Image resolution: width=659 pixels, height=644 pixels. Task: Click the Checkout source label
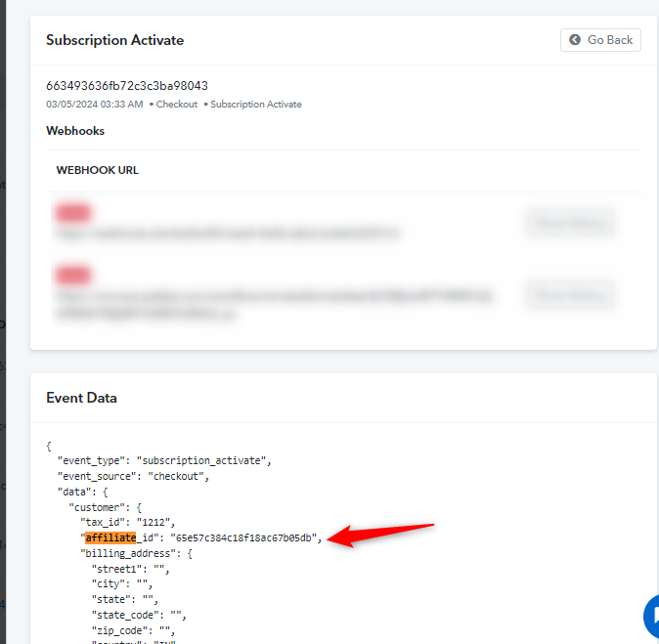click(177, 105)
